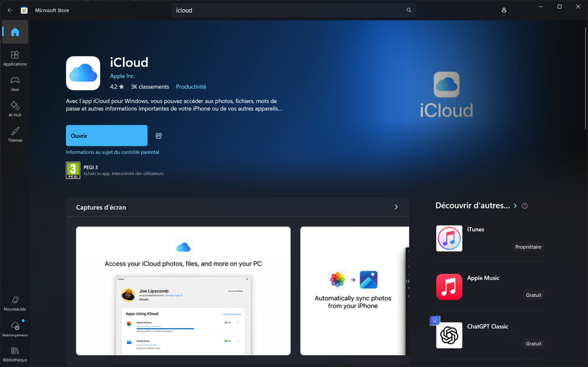Click the search magnifier icon
588x367 pixels.
click(409, 10)
